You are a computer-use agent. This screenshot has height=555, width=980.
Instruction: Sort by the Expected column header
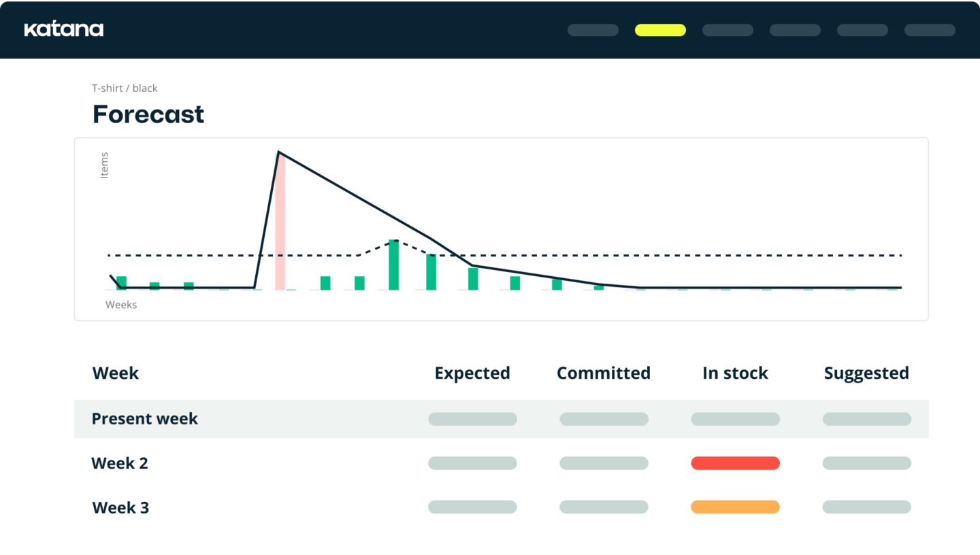click(472, 373)
